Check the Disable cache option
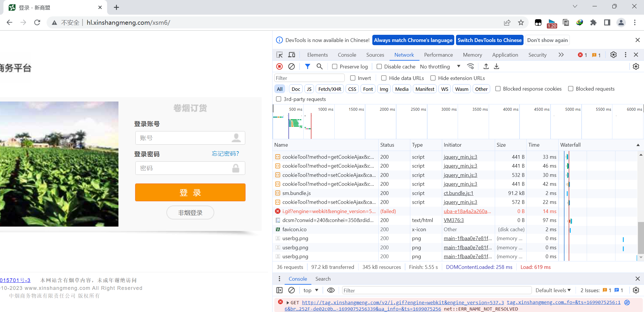The image size is (644, 312). [x=379, y=66]
